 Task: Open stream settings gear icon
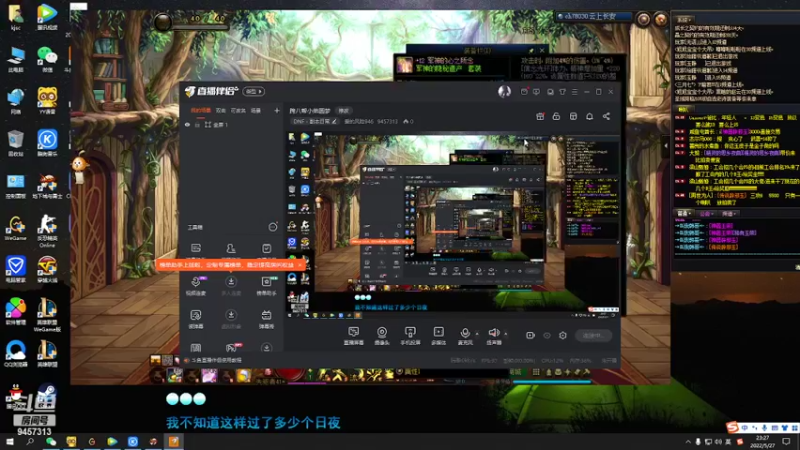[x=563, y=335]
